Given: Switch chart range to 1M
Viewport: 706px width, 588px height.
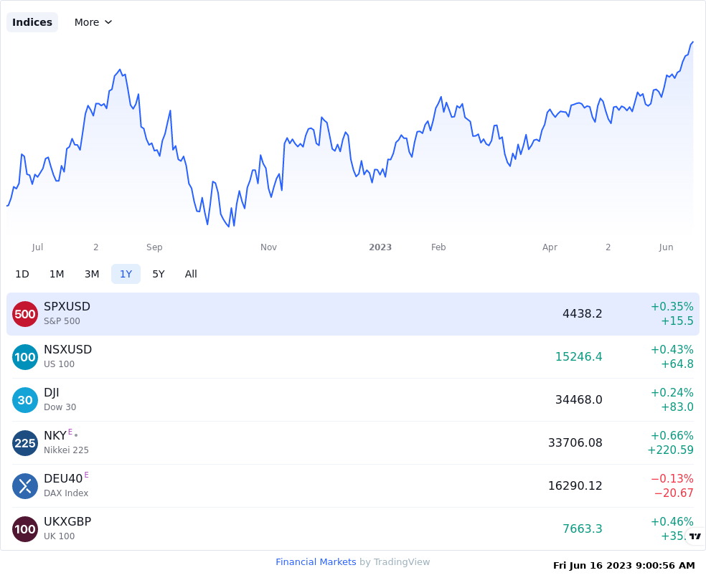Looking at the screenshot, I should point(57,274).
